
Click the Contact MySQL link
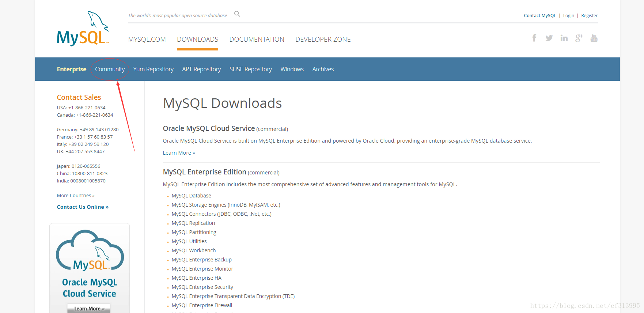[540, 16]
